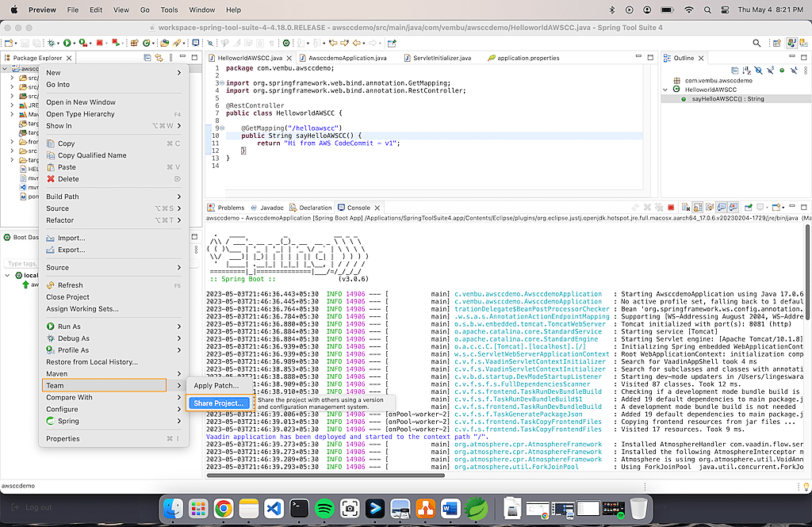The height and width of the screenshot is (527, 812).
Task: Click the Sort alphabetically icon in Outline
Action: 746,71
